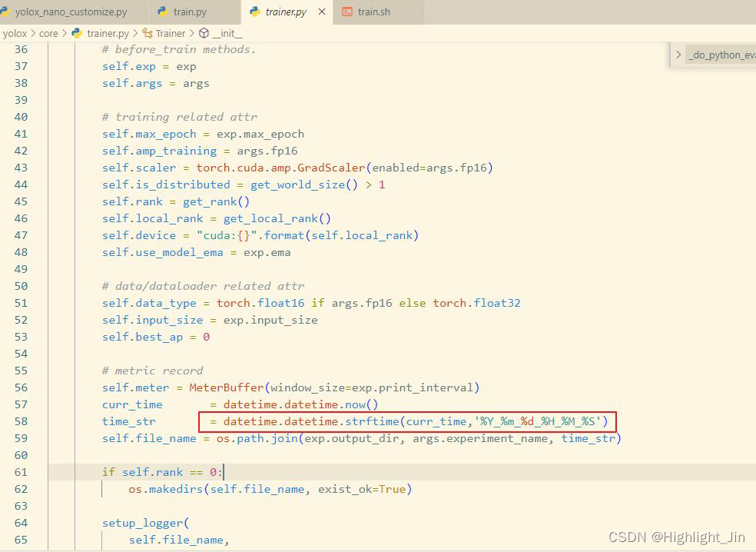Click 'self.best_ap' on line 53

pyautogui.click(x=142, y=337)
